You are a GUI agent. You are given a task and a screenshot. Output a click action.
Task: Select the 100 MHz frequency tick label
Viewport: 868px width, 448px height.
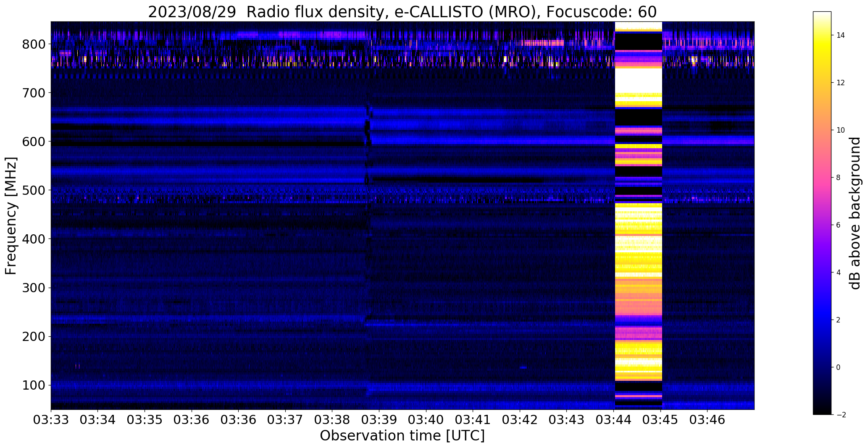pos(33,385)
